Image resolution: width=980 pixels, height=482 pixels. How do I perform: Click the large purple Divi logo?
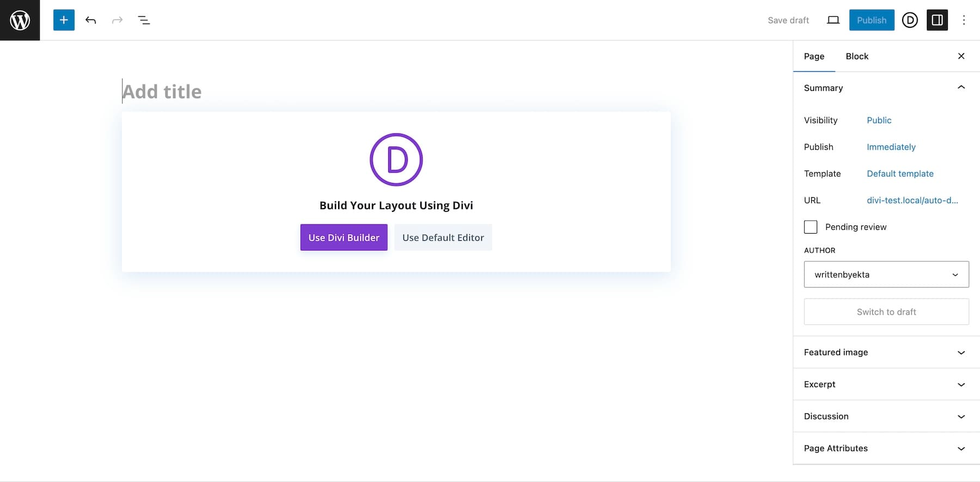396,160
